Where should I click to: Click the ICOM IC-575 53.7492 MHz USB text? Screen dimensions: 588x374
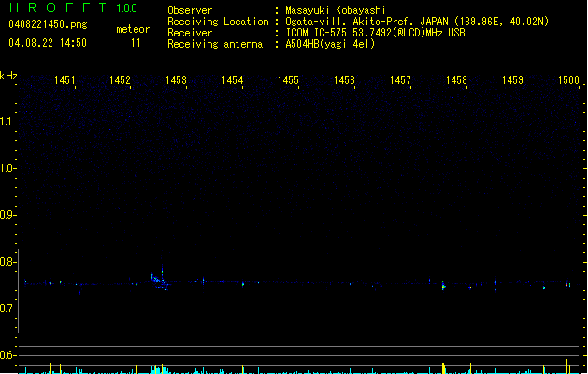tap(376, 33)
